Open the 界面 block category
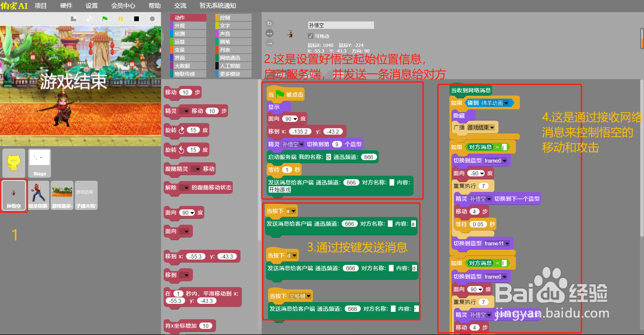Image resolution: width=644 pixels, height=335 pixels. click(x=188, y=58)
